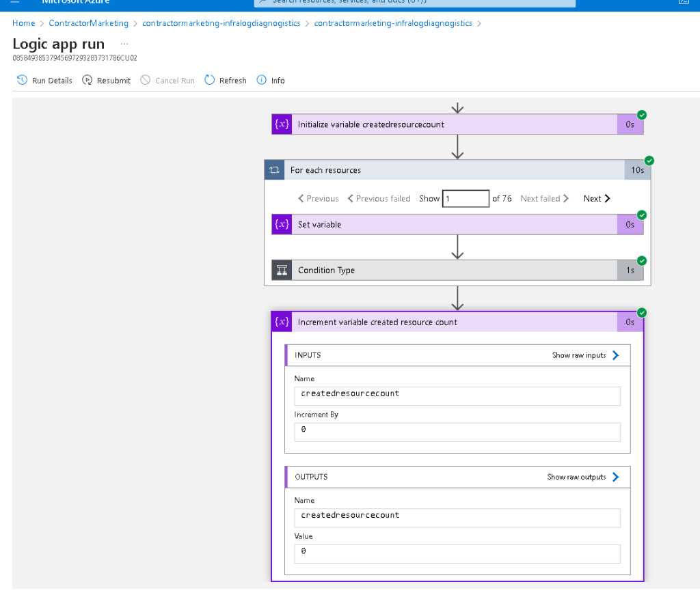700x595 pixels.
Task: Click the 0s duration on Set variable
Action: [630, 224]
